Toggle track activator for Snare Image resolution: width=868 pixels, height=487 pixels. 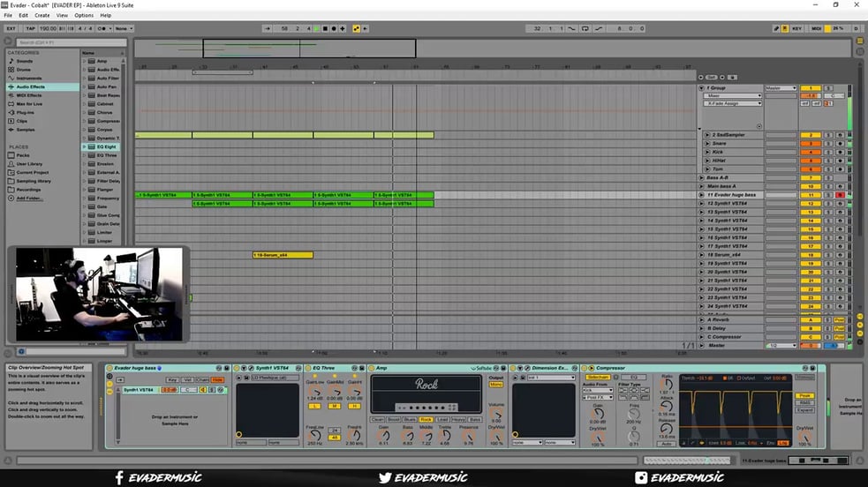(x=811, y=144)
